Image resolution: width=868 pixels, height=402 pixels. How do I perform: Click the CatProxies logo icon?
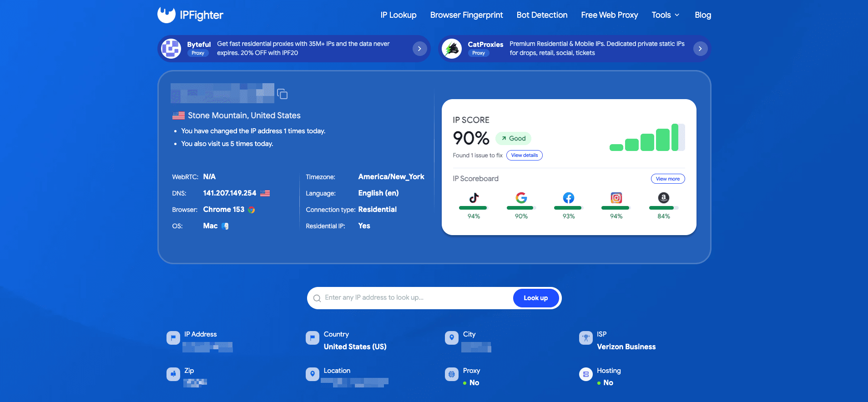point(452,49)
